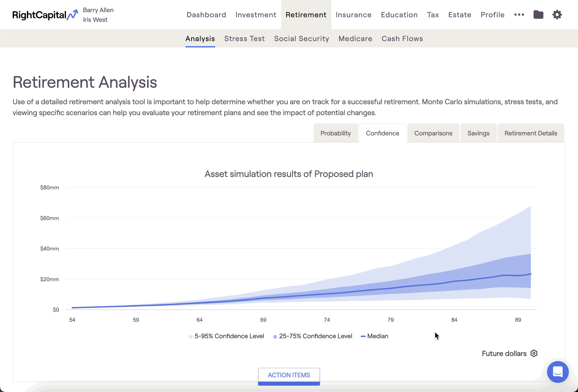
Task: Toggle the Median series legend
Action: [375, 336]
